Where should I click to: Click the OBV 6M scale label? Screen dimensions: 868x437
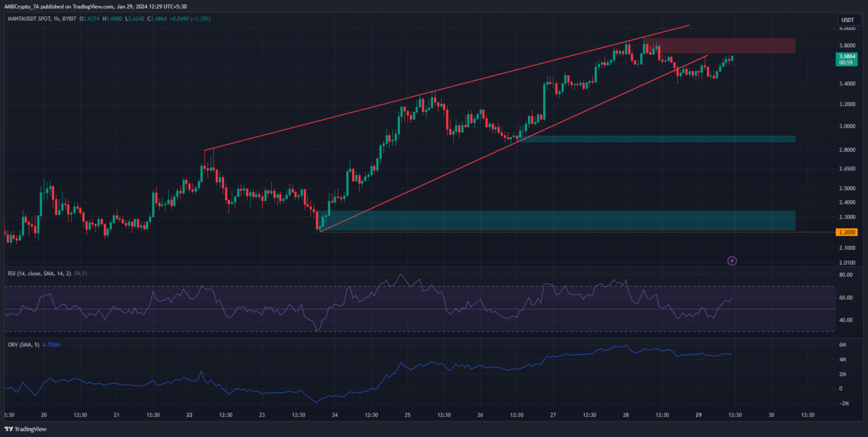pos(841,345)
